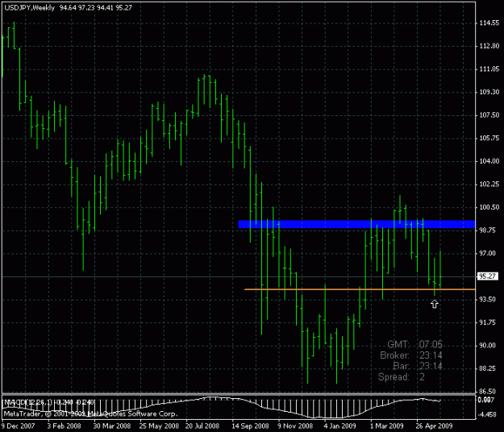Click the 4 Jan 2009 date label
The width and height of the screenshot is (504, 432).
coord(340,426)
